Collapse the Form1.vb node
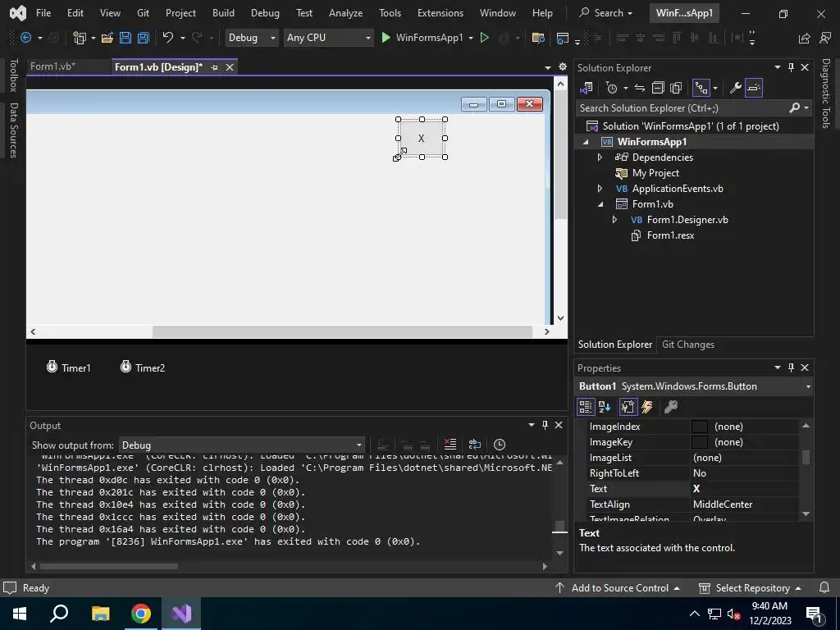 pyautogui.click(x=600, y=204)
